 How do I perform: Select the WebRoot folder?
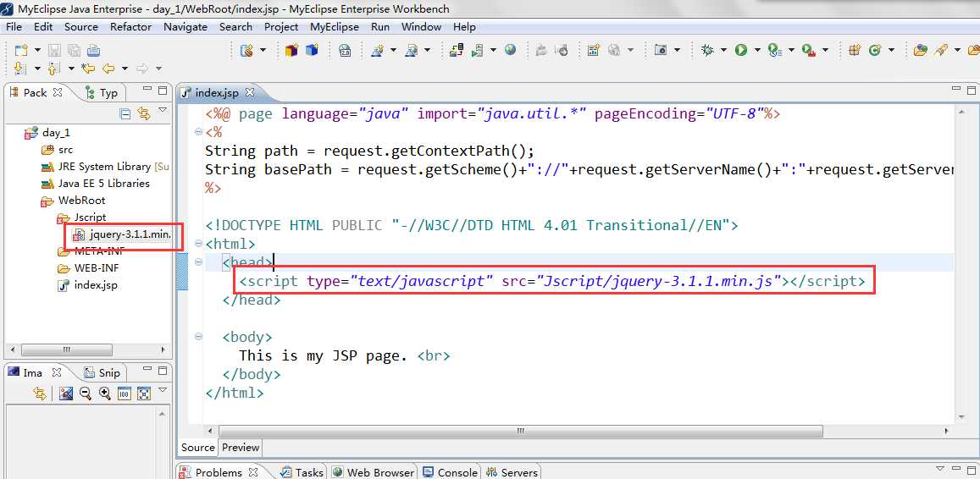point(73,201)
